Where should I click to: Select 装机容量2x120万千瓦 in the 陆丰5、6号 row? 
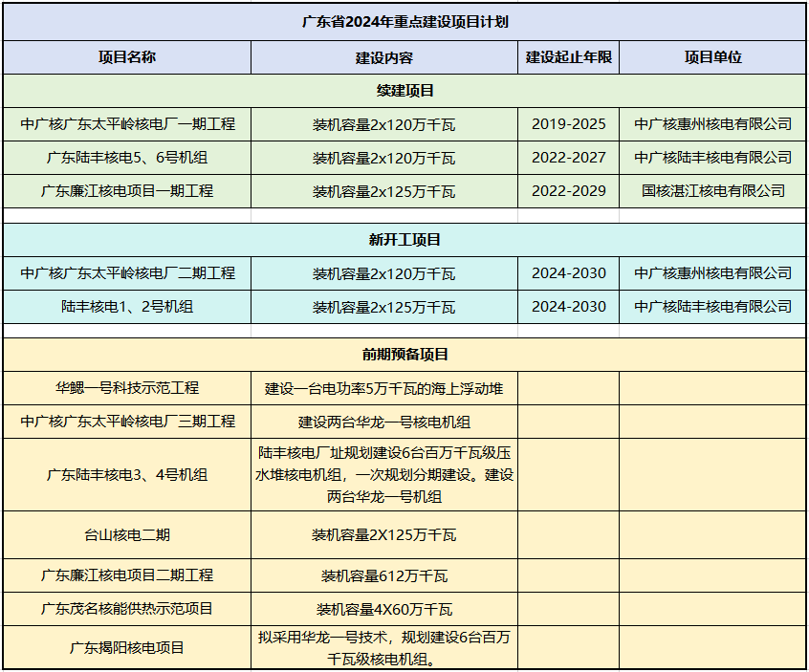pyautogui.click(x=384, y=158)
